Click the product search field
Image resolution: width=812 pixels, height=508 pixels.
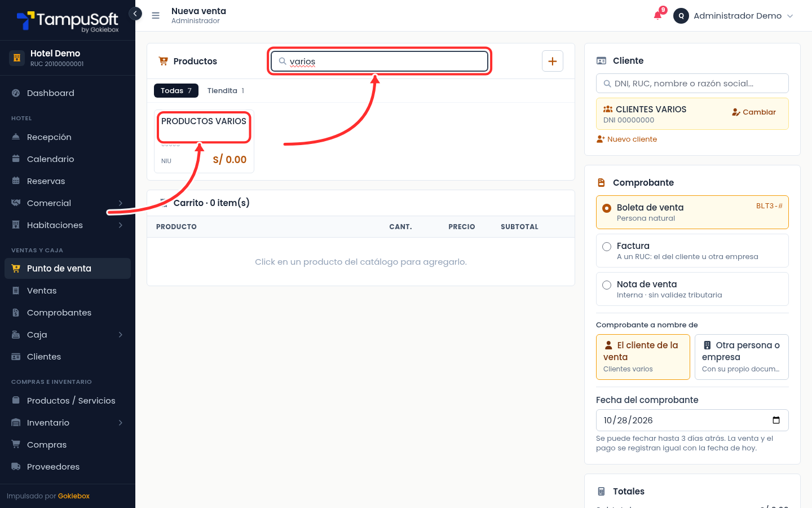tap(379, 61)
